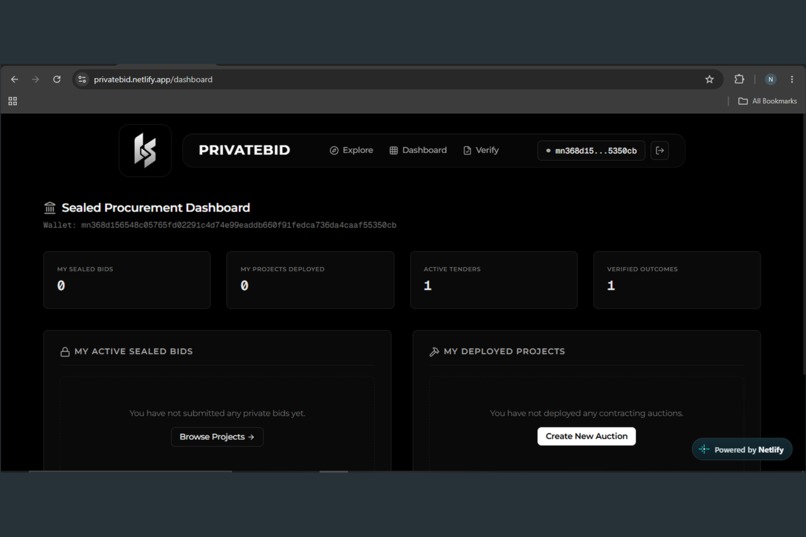Viewport: 806px width, 537px height.
Task: Click the bank icon beside Sealed Procurement Dashboard
Action: pos(50,208)
